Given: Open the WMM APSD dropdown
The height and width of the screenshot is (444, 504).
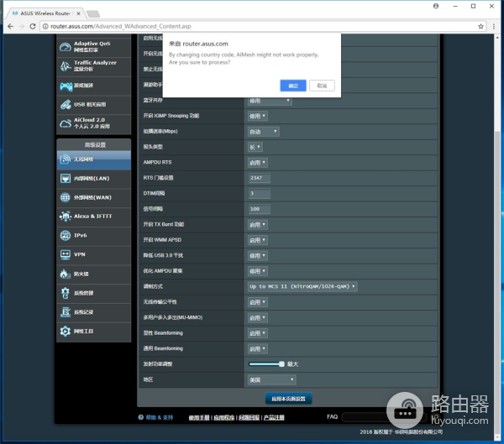Looking at the screenshot, I should (x=258, y=240).
